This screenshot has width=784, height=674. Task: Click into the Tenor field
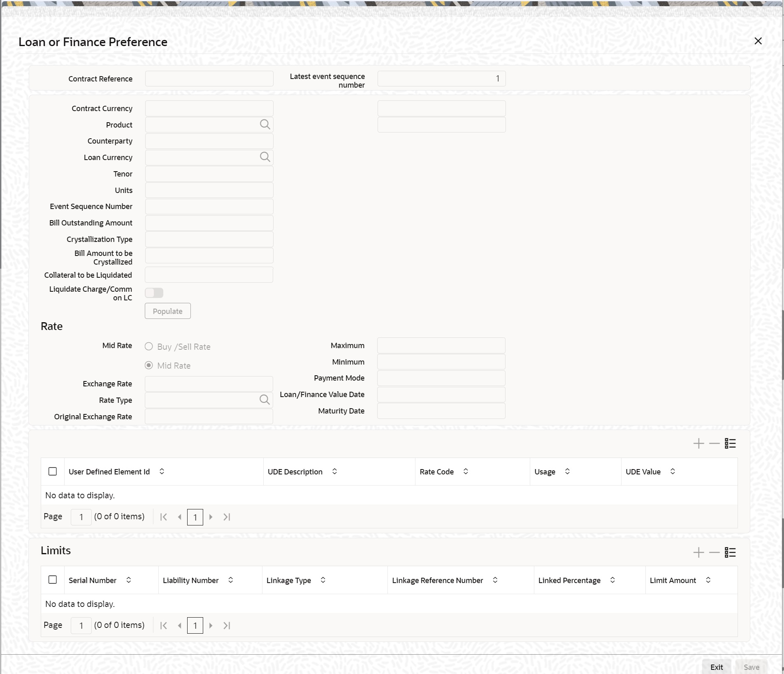click(209, 174)
